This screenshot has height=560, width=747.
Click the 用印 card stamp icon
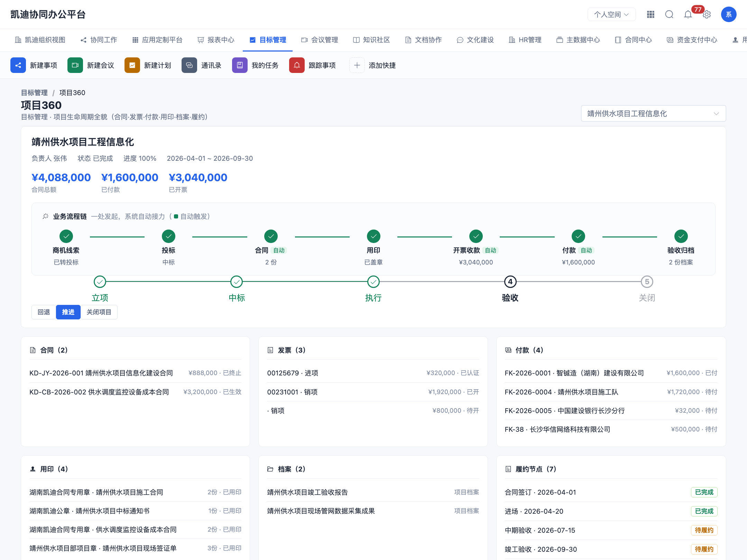33,469
